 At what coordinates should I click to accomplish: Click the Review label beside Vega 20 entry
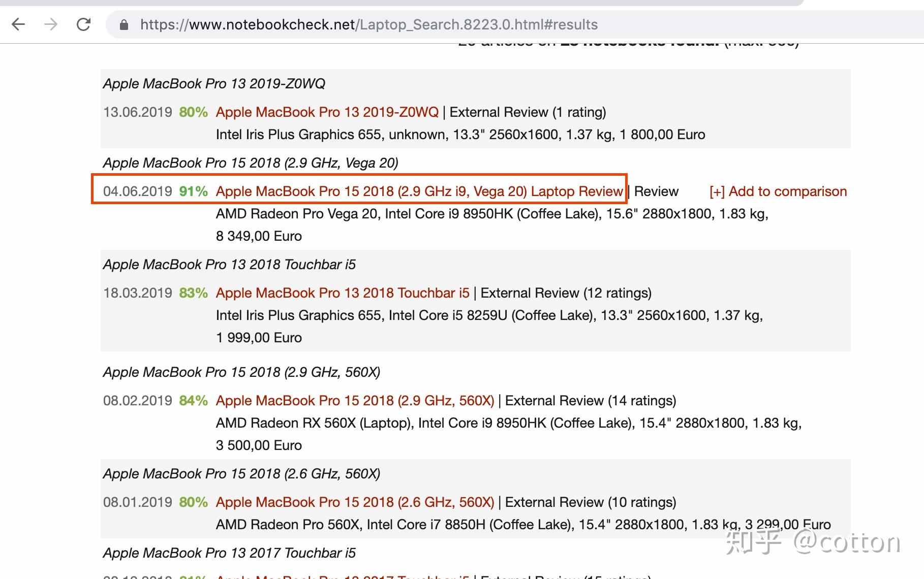point(656,191)
